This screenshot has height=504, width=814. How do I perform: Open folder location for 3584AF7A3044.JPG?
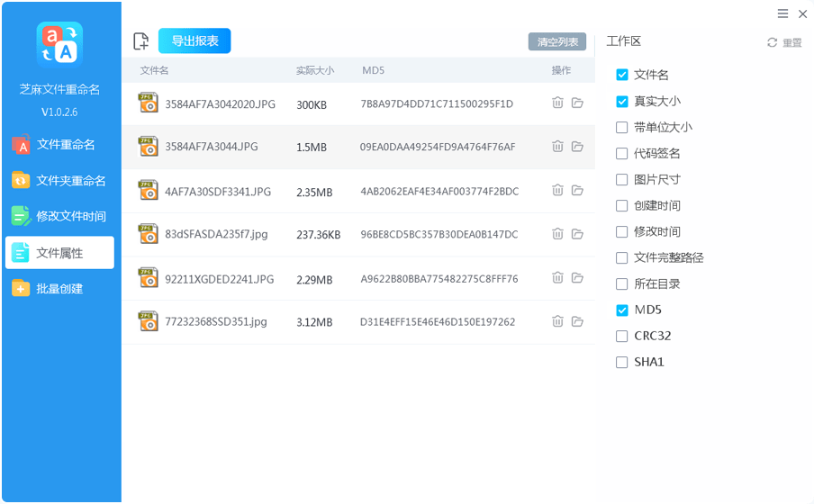pos(577,147)
